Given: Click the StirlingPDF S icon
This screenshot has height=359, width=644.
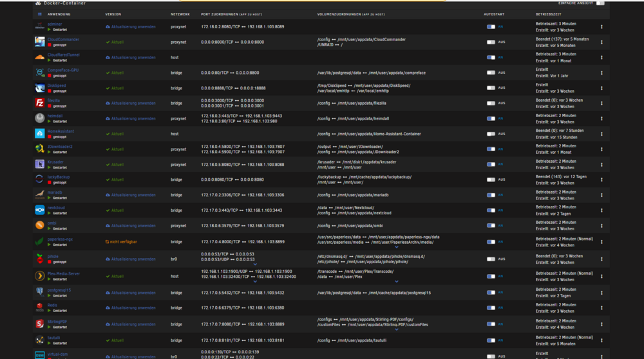Looking at the screenshot, I should 39,324.
